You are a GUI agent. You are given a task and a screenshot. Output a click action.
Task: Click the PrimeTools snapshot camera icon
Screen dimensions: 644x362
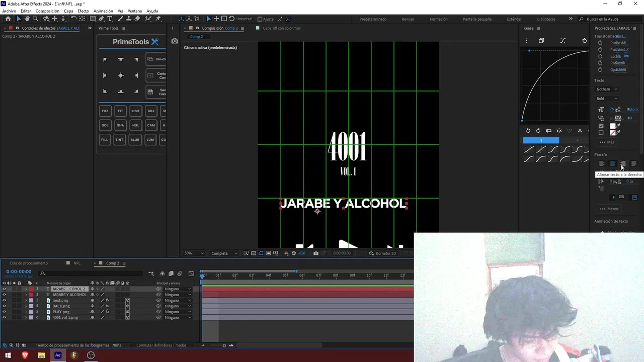tap(175, 41)
